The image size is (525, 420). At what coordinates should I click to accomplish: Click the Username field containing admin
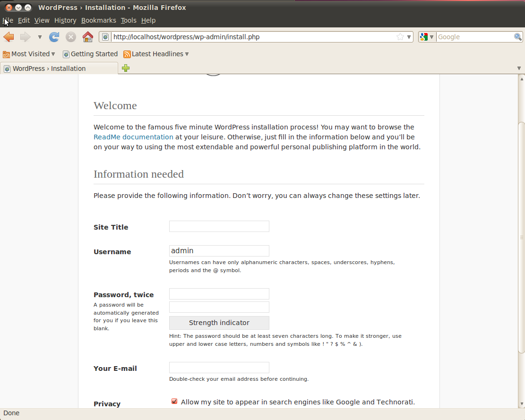pos(219,251)
